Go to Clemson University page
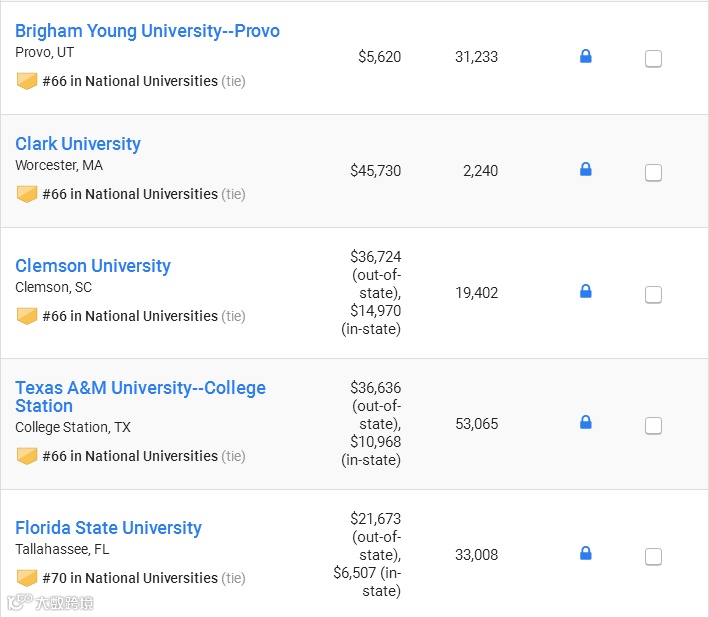Viewport: 709px width, 617px height. (x=93, y=266)
